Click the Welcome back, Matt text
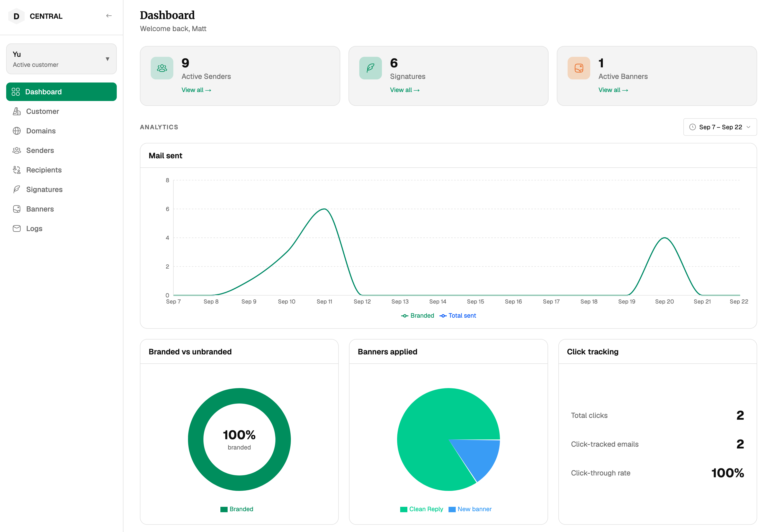 tap(173, 29)
